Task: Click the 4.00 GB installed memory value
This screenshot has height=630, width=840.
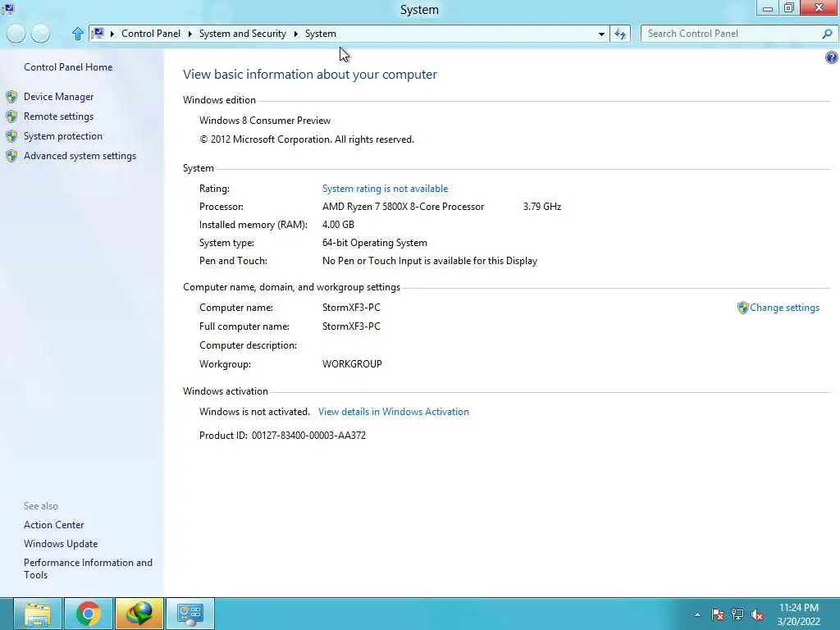Action: pyautogui.click(x=338, y=225)
